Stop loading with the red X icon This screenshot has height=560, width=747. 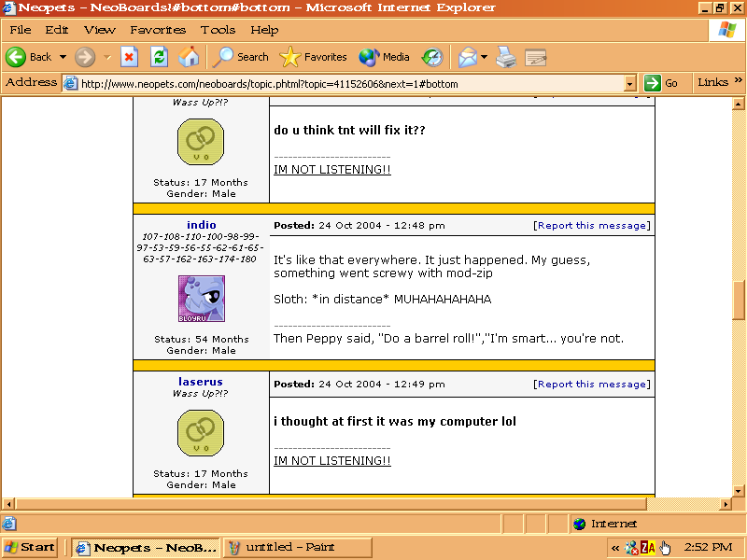(x=129, y=57)
